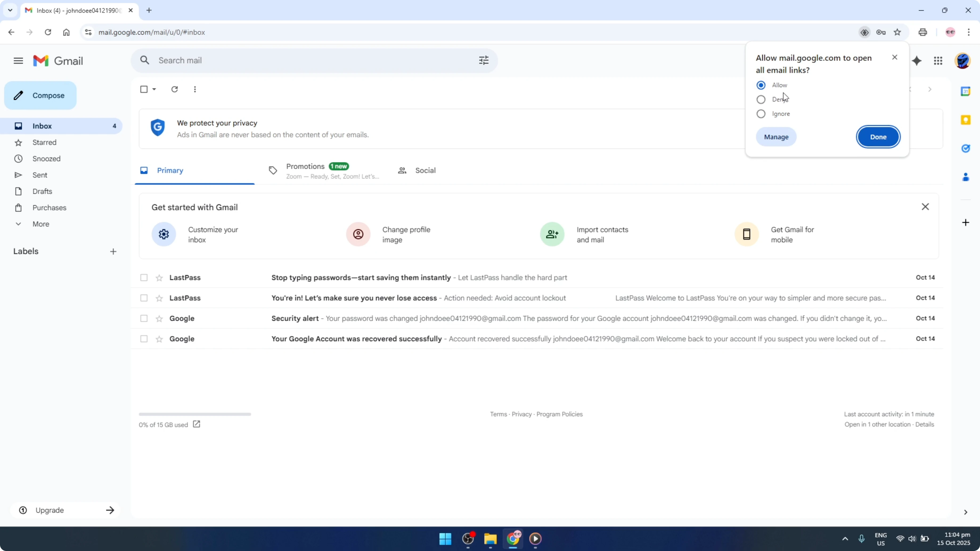Open storage details external link icon
Screen dimensions: 980x551
(196, 424)
